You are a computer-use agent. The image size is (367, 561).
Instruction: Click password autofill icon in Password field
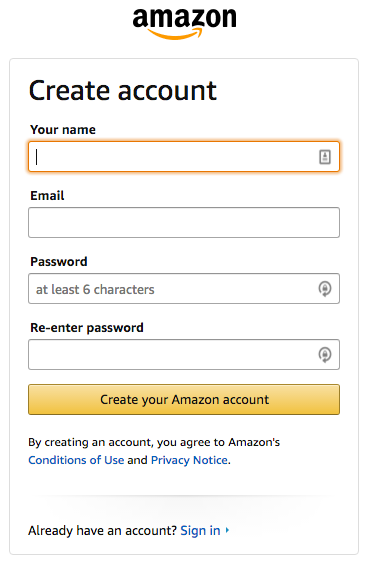(324, 289)
